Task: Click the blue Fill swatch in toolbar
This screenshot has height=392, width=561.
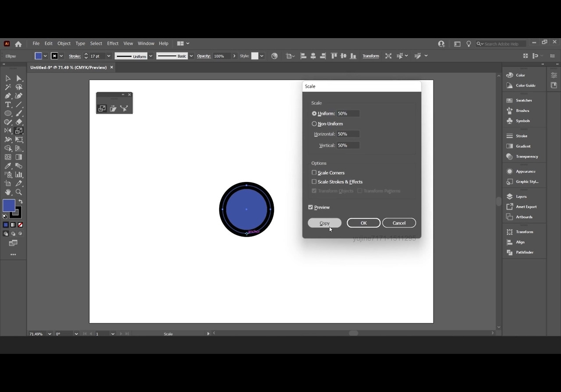Action: [9, 205]
